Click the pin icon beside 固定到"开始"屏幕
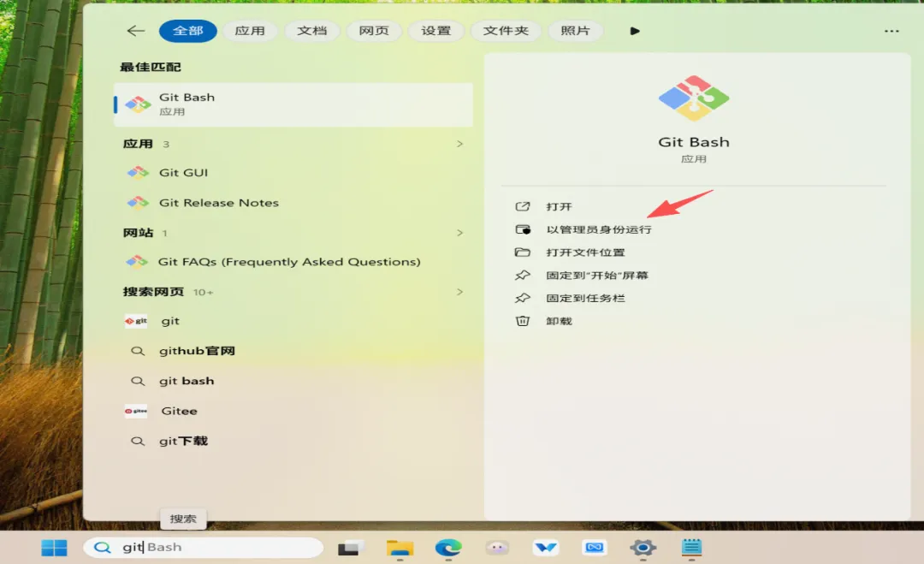Viewport: 924px width, 564px height. click(x=523, y=276)
